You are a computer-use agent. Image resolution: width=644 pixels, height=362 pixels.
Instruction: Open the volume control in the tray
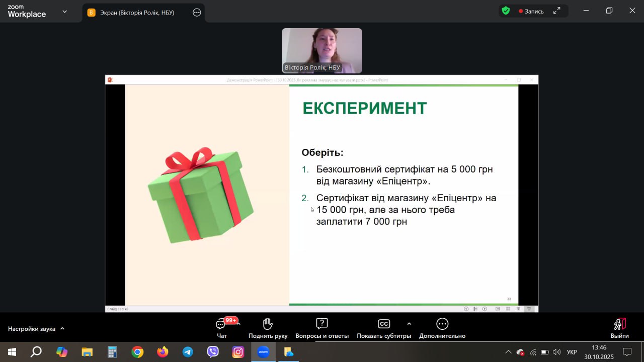pos(557,352)
